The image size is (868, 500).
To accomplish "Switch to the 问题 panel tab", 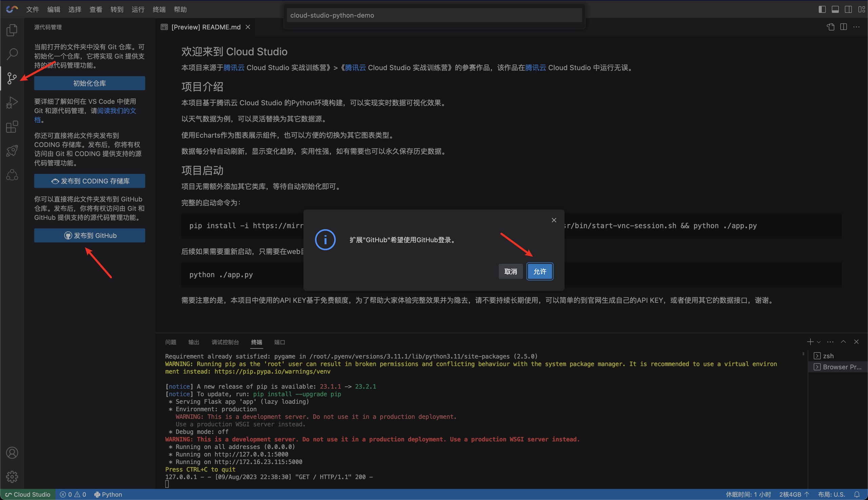I will 171,342.
